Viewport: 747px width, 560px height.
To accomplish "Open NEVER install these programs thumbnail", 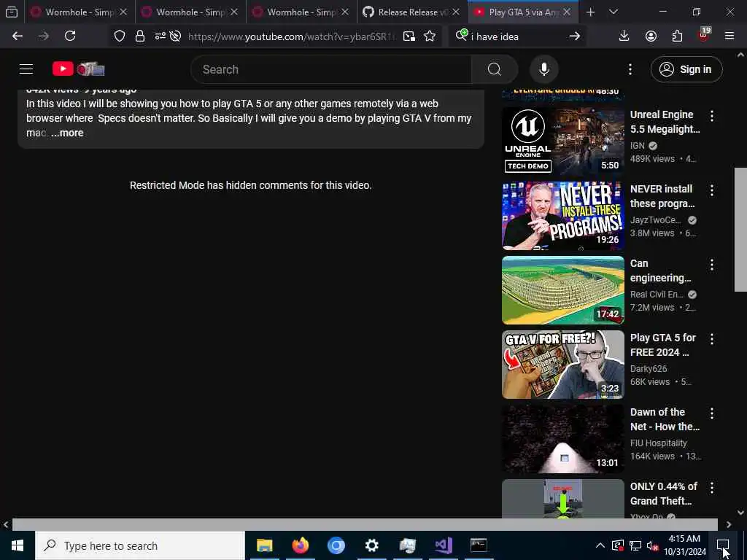I will pos(563,216).
